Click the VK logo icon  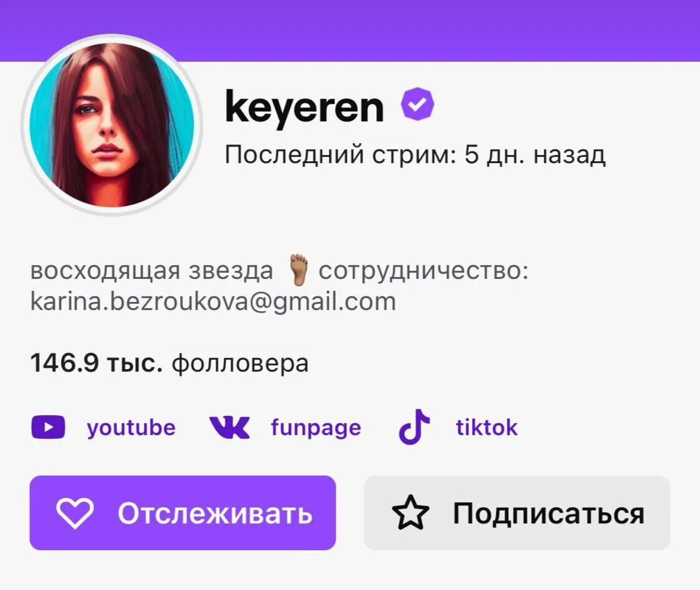(229, 427)
